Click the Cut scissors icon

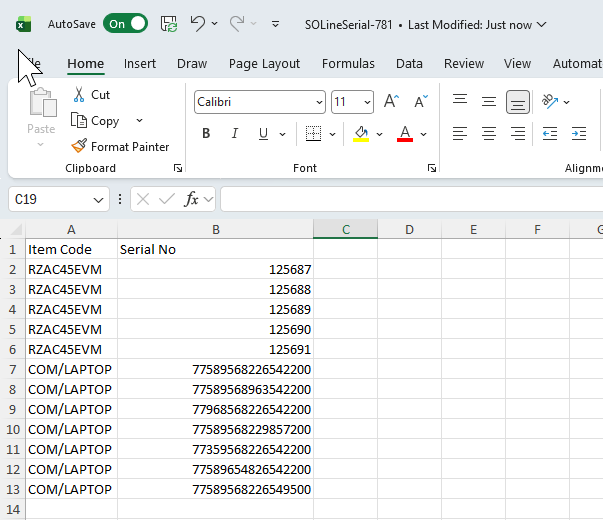[79, 95]
